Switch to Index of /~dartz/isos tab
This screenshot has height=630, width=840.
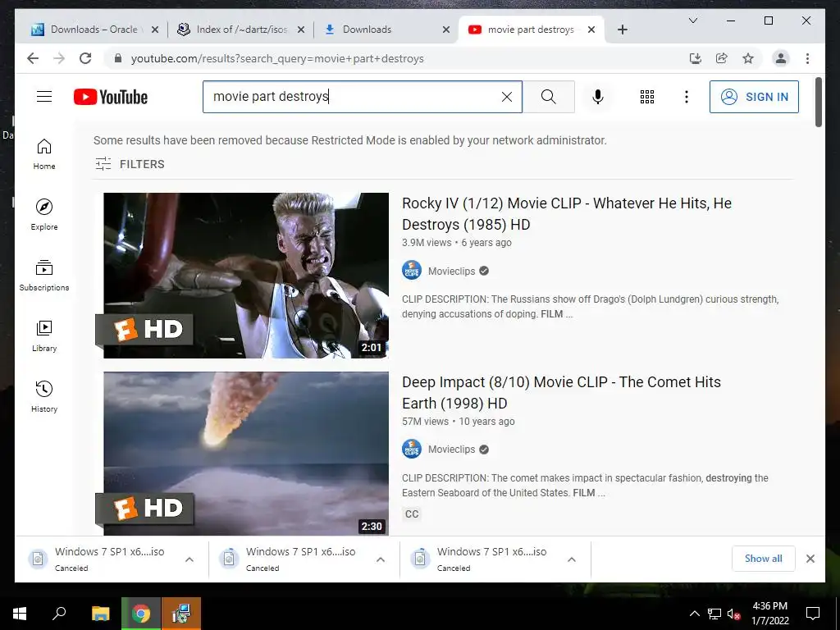coord(242,30)
